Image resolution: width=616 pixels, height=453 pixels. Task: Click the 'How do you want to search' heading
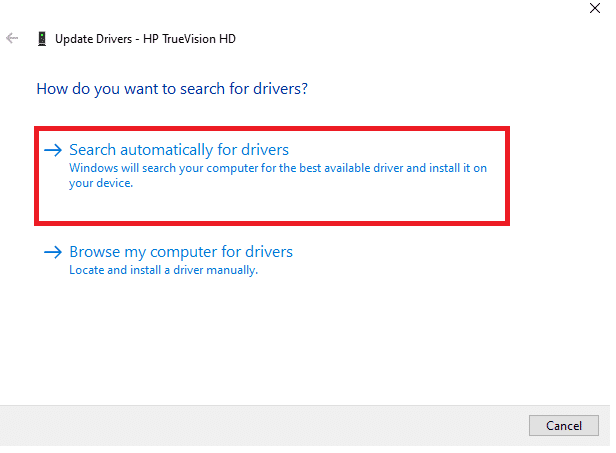172,89
